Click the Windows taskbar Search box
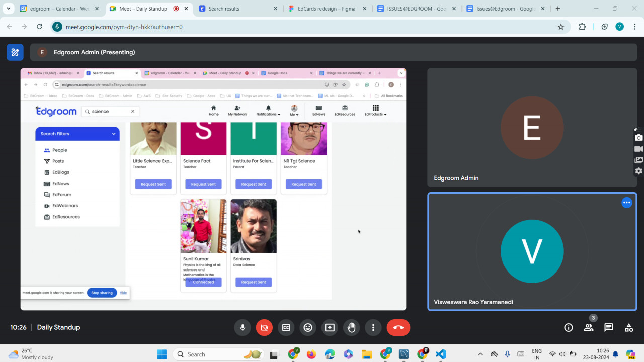 219,354
